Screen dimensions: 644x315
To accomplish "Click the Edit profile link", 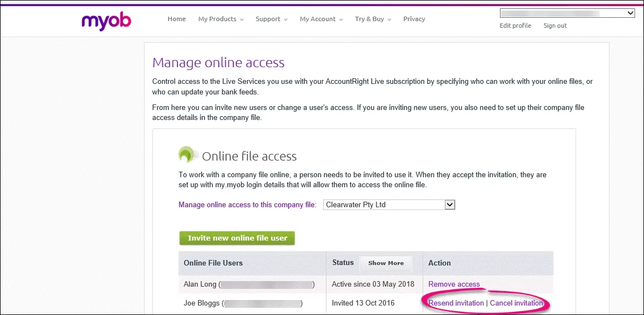I will tap(515, 26).
